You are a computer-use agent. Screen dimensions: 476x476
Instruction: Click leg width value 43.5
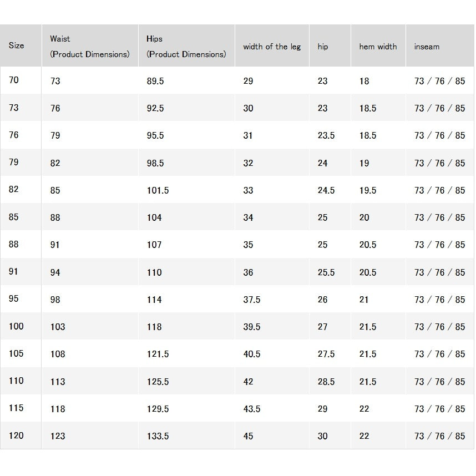252,409
